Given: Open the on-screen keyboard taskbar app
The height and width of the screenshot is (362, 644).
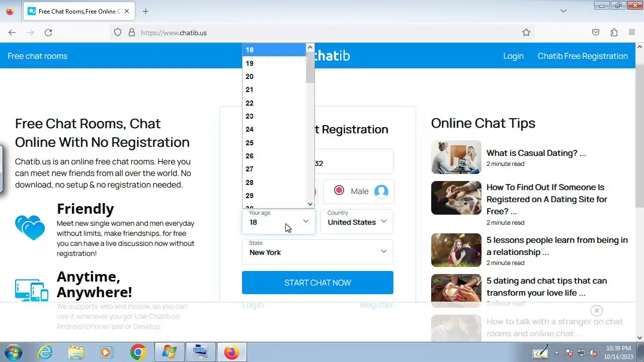Looking at the screenshot, I should [200, 352].
